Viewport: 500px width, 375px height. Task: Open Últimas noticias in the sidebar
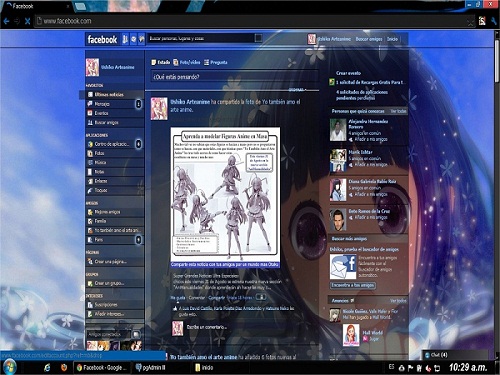[112, 95]
